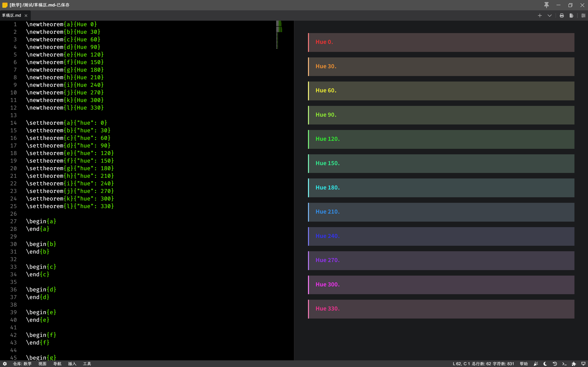Open editor settings sliders icon
The width and height of the screenshot is (588, 367).
pyautogui.click(x=583, y=16)
